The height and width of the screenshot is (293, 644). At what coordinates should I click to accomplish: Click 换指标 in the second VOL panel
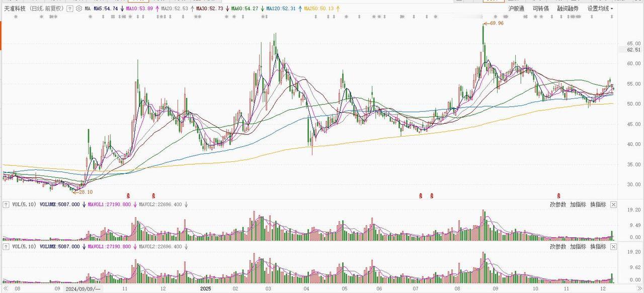[x=598, y=247]
